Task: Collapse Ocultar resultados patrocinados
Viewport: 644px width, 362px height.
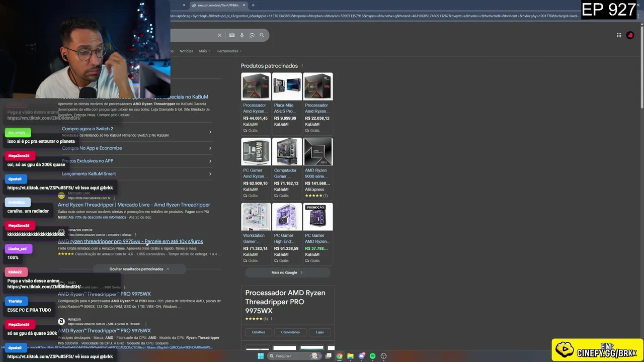Action: coord(139,269)
